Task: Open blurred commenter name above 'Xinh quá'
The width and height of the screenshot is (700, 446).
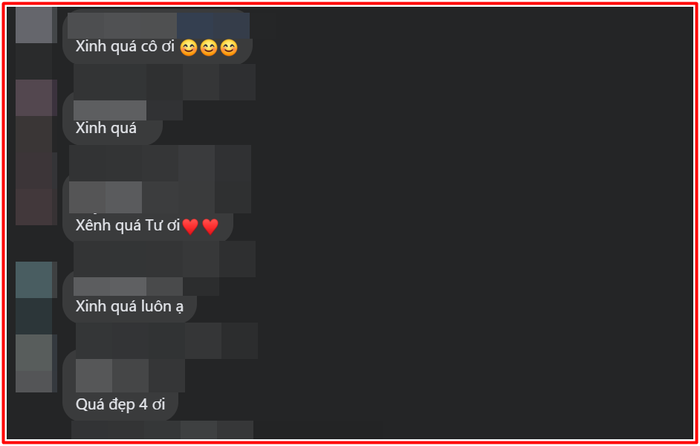Action: (x=110, y=110)
